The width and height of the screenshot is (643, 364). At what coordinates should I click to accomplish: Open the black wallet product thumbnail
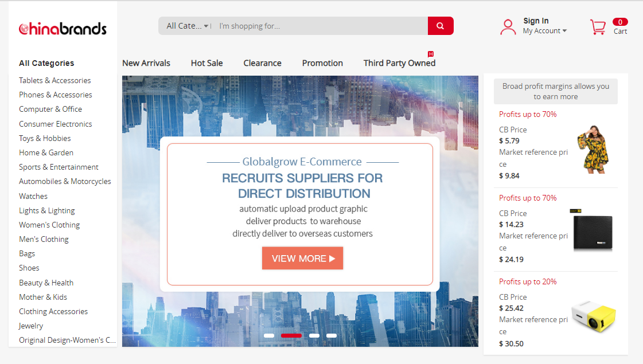[x=593, y=231]
